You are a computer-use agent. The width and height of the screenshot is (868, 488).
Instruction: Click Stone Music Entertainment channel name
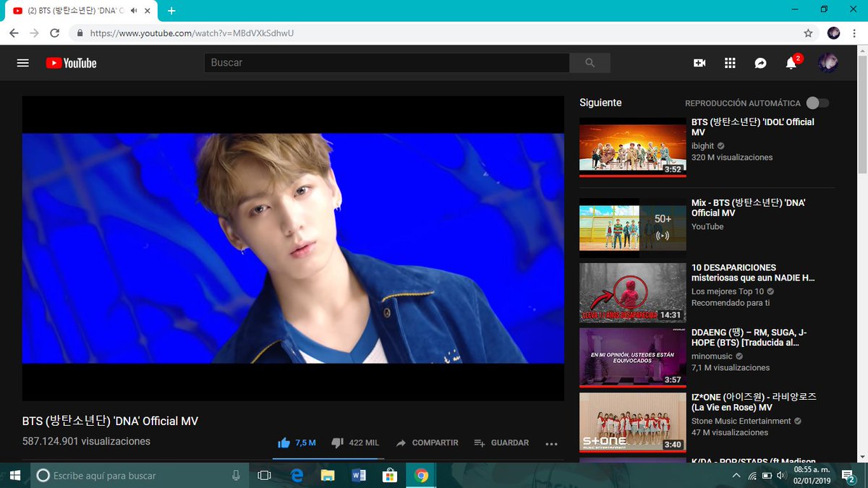pyautogui.click(x=741, y=421)
